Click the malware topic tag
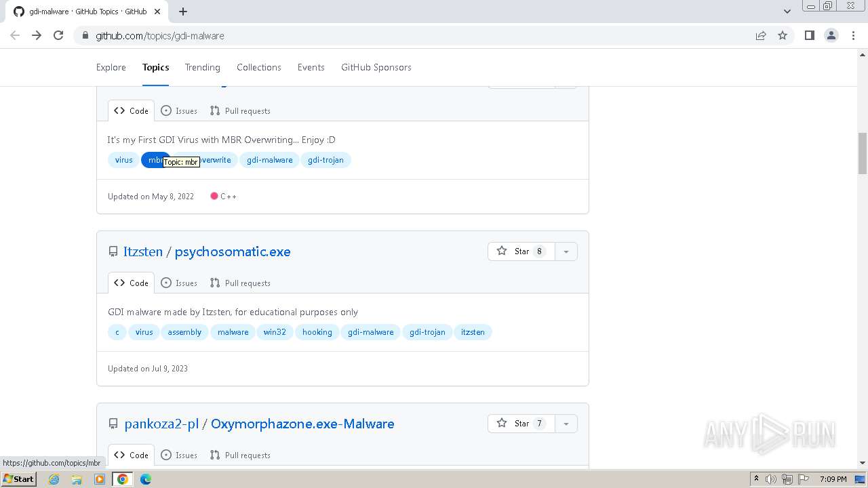The height and width of the screenshot is (488, 868). point(233,332)
